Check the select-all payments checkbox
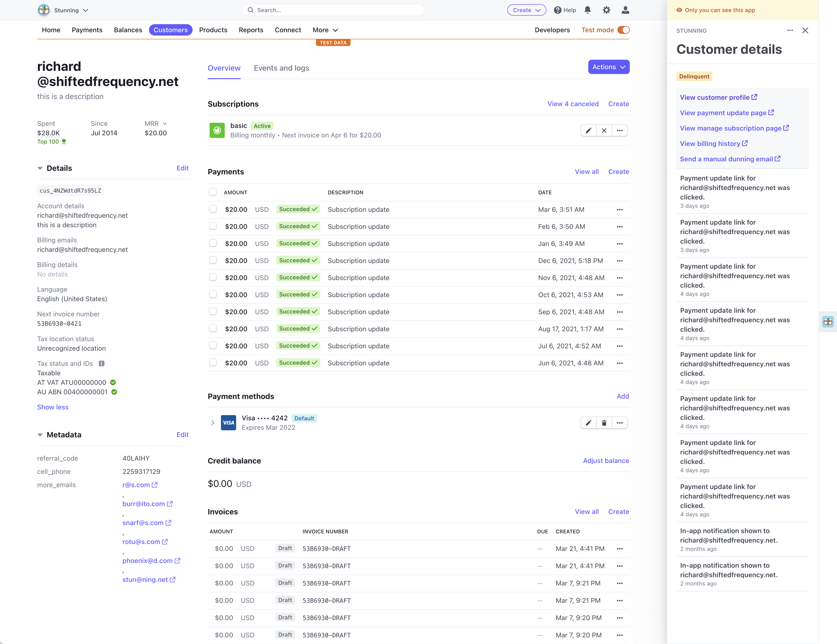This screenshot has height=644, width=837. click(x=213, y=192)
